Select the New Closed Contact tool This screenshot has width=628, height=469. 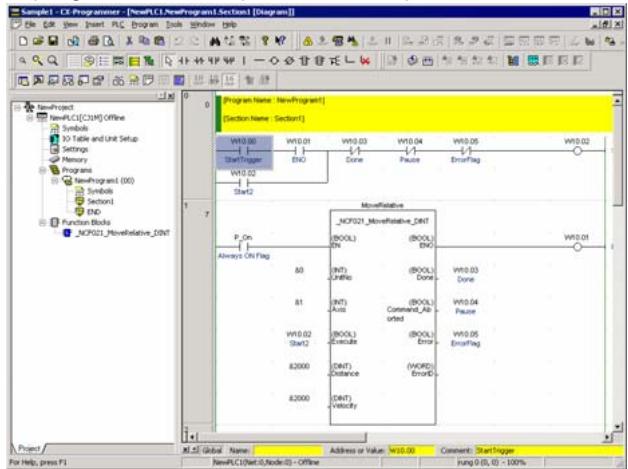point(199,61)
